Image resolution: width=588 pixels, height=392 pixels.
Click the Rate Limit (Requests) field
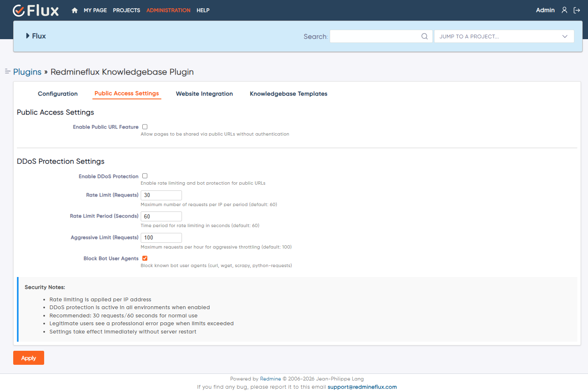click(x=161, y=195)
